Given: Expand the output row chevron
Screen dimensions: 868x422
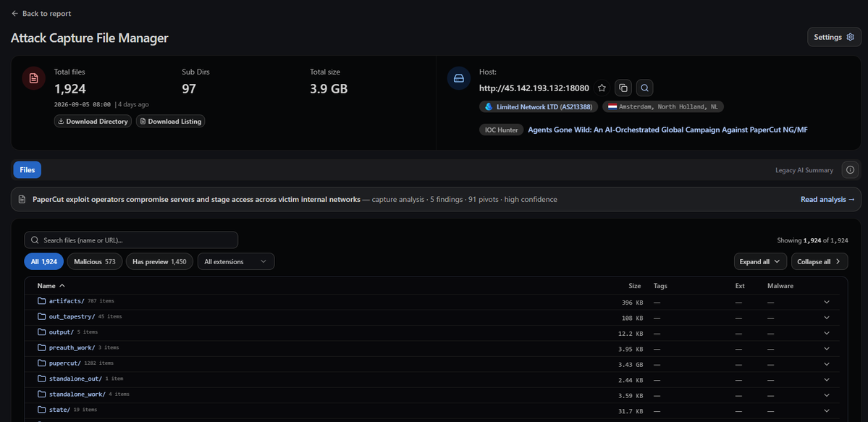Looking at the screenshot, I should coord(827,333).
